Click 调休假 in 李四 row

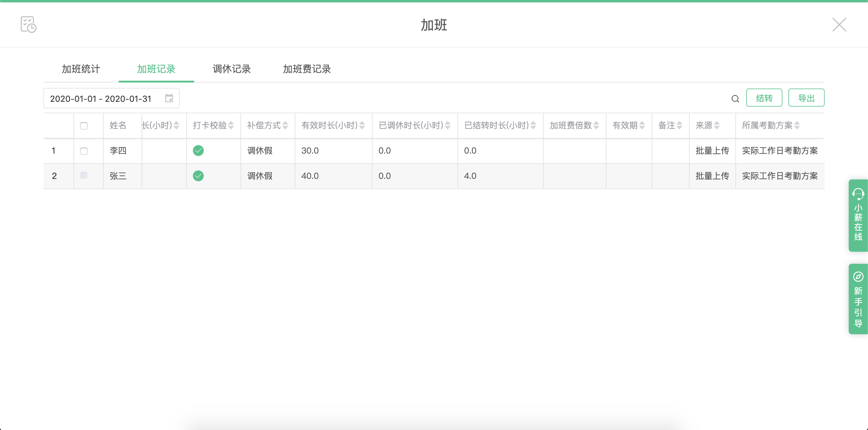pyautogui.click(x=260, y=151)
